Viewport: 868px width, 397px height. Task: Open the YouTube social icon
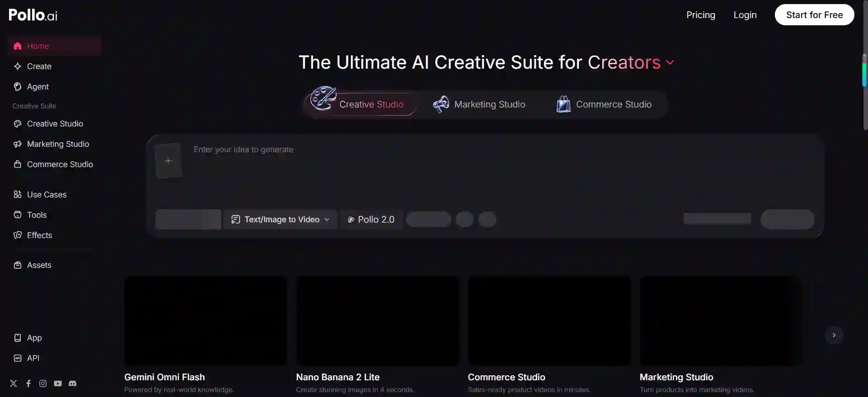[58, 383]
